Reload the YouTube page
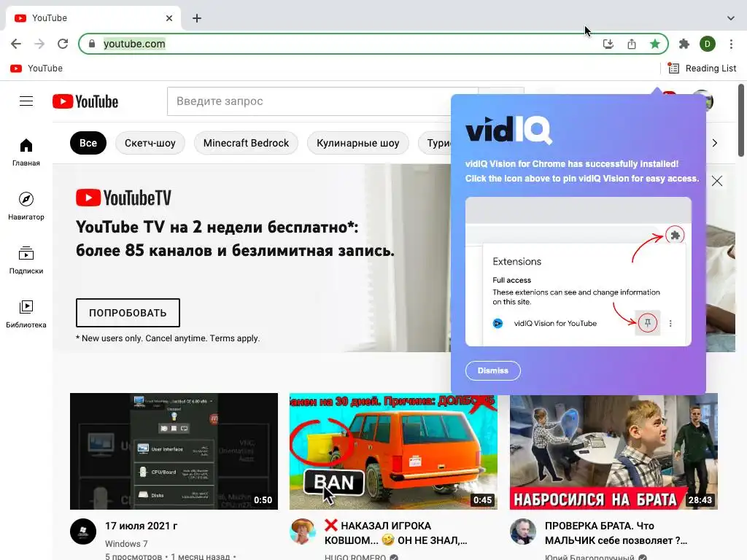This screenshot has height=560, width=747. [63, 44]
